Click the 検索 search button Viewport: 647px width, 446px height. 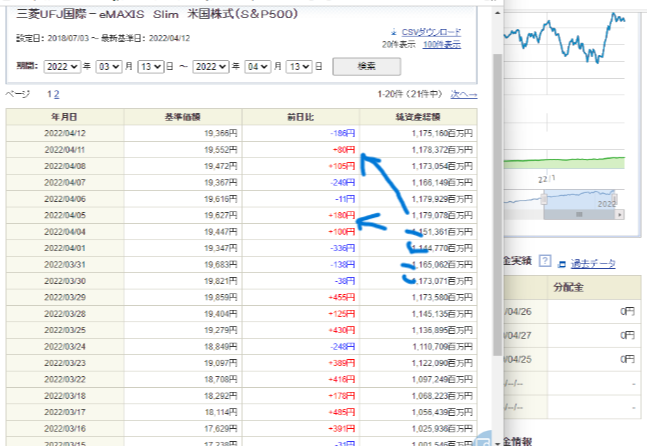coord(366,66)
